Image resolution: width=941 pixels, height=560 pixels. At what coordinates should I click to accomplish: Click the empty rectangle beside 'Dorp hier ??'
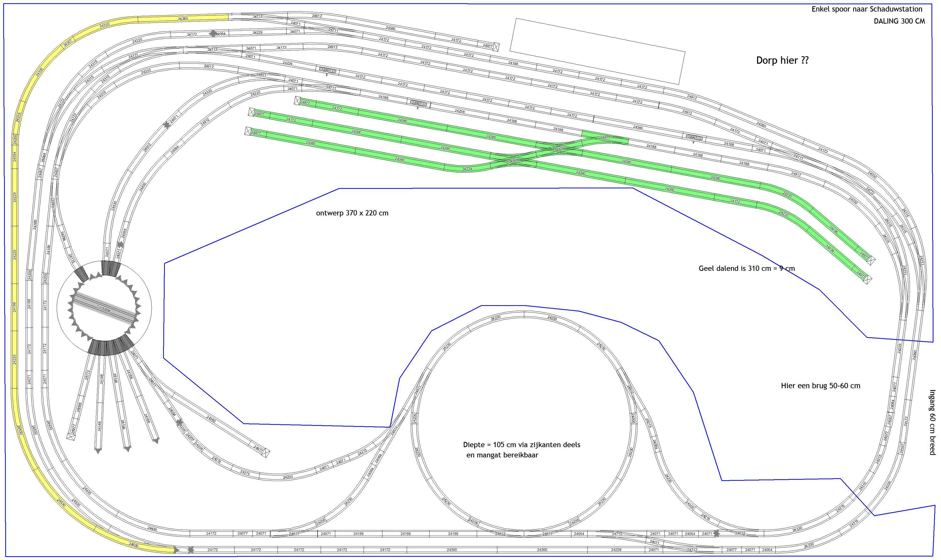[597, 51]
